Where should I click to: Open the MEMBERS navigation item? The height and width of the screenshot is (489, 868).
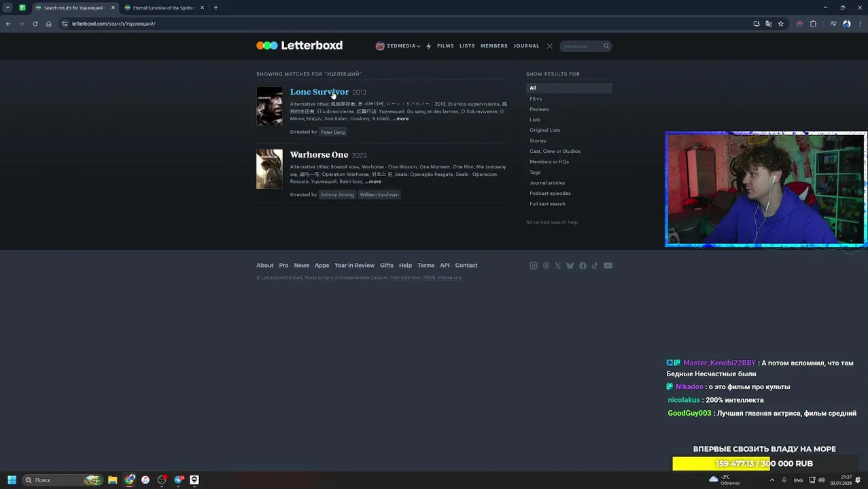[494, 46]
